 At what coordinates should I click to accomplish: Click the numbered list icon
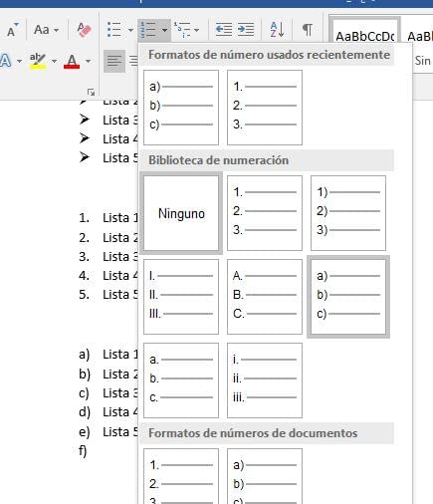148,30
